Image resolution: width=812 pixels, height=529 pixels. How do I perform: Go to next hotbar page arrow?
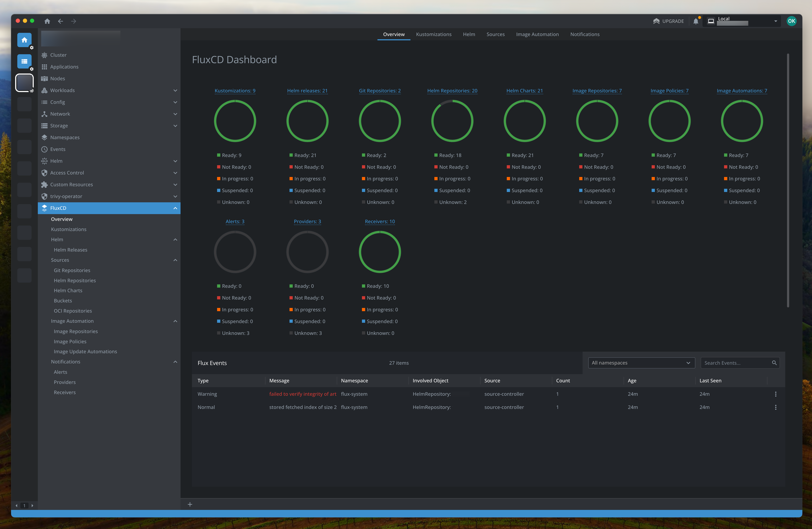pos(32,505)
